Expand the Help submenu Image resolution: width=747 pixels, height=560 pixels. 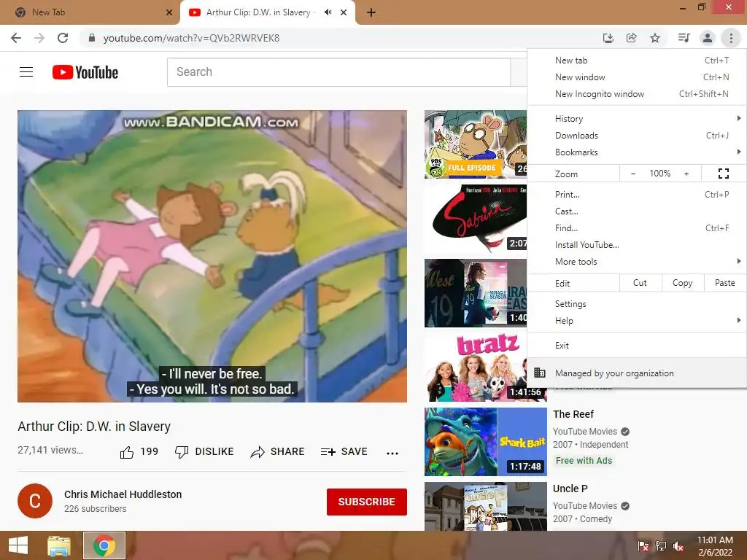pyautogui.click(x=638, y=321)
